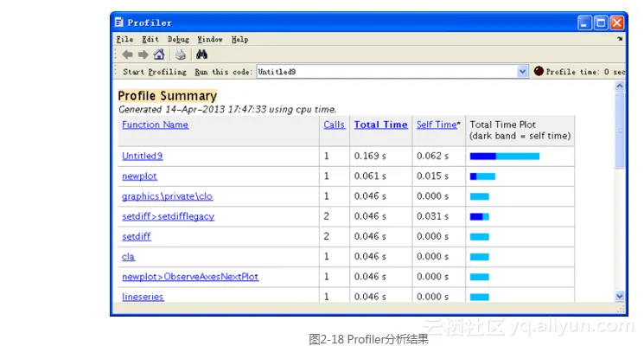Open the setdiff>setdifflegacy function link
Screen dimensions: 644x346
168,216
